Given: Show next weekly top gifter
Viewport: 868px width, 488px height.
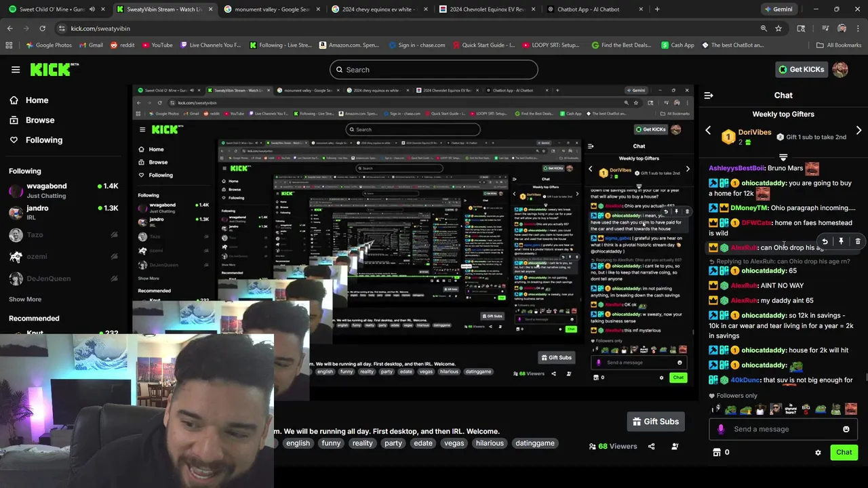Looking at the screenshot, I should [859, 130].
